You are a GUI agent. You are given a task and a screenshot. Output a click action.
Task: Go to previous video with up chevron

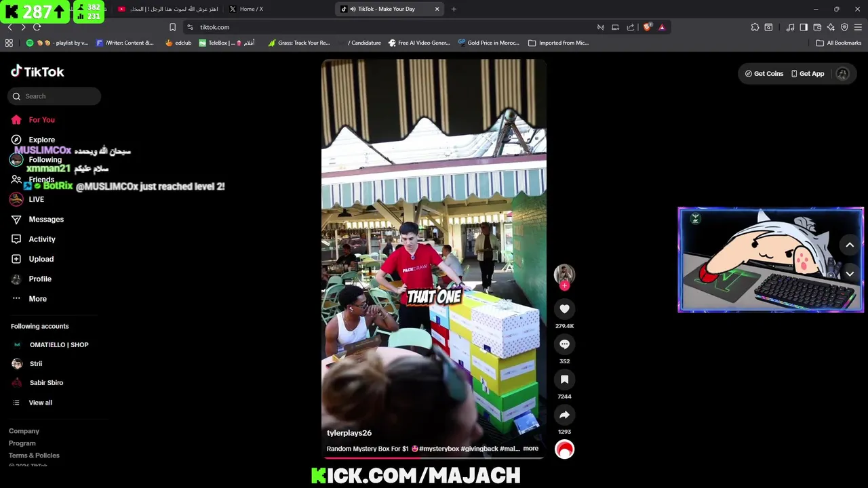[x=850, y=245]
